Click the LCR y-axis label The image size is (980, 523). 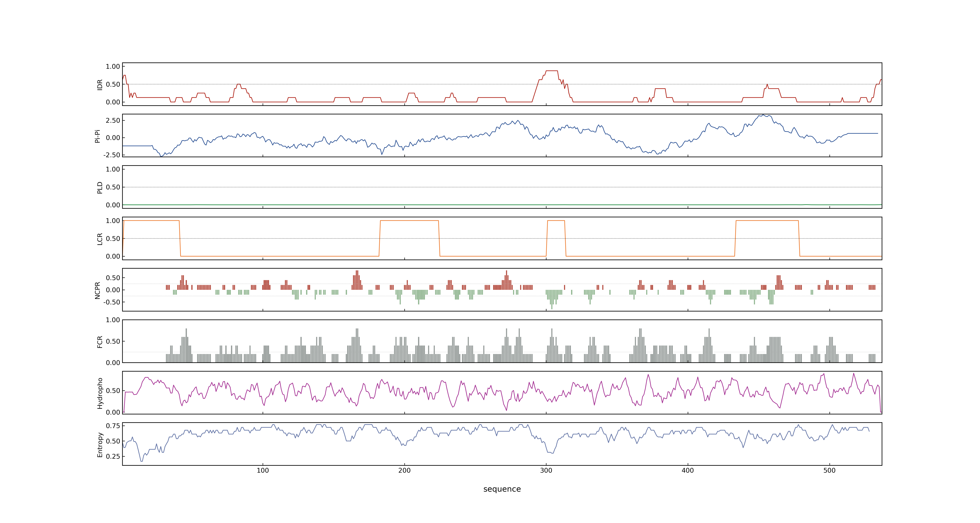coord(100,239)
